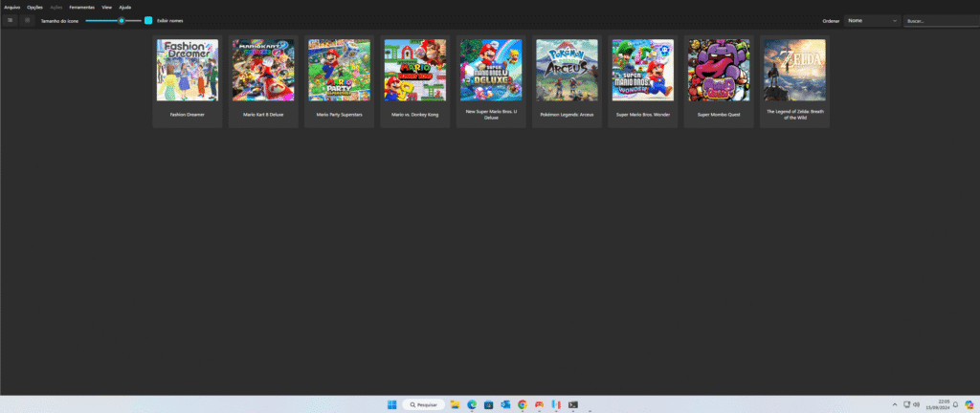Select the Mario Party Superstars cover

point(340,70)
